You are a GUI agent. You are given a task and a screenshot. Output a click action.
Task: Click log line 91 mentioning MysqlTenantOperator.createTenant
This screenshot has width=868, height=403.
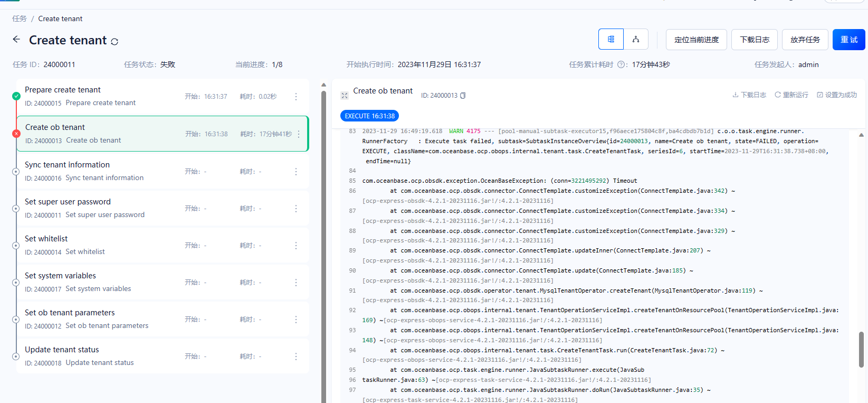coord(562,295)
